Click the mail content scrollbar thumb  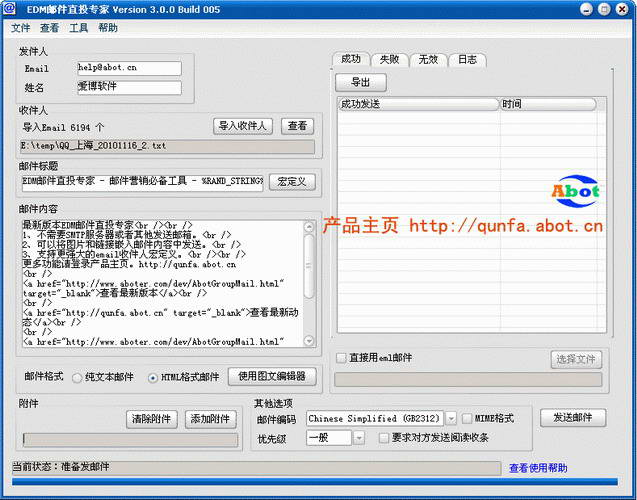coord(309,266)
